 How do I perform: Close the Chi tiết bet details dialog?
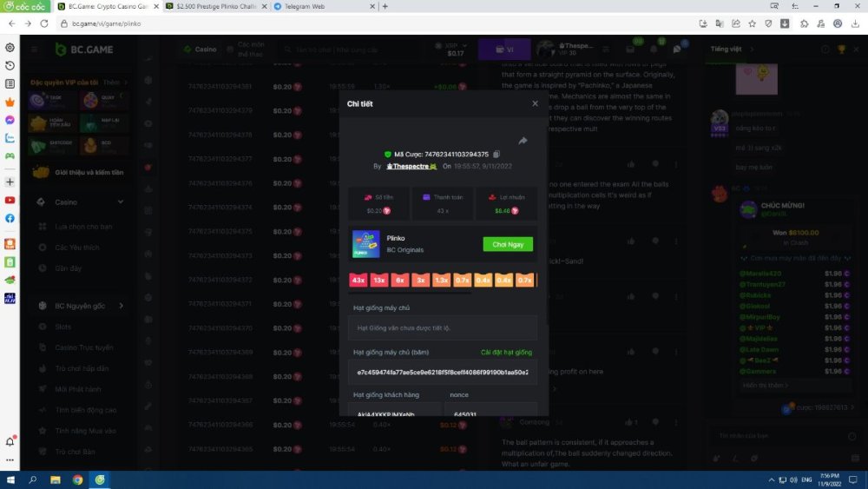[535, 103]
